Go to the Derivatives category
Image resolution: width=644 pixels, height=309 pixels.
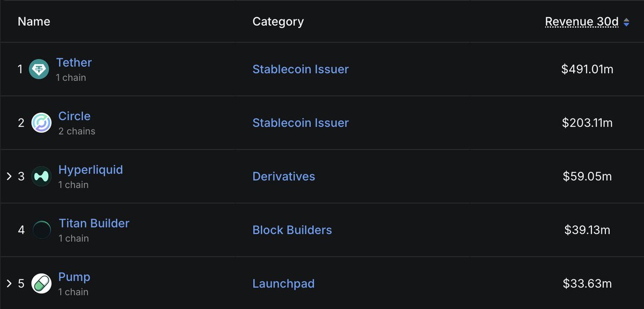pyautogui.click(x=284, y=176)
